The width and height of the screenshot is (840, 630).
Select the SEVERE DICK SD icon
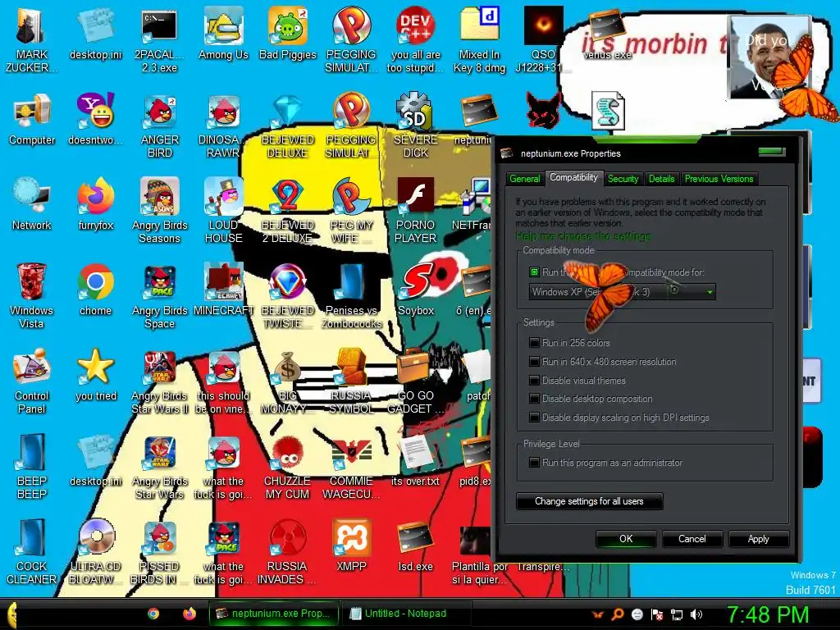tap(416, 126)
